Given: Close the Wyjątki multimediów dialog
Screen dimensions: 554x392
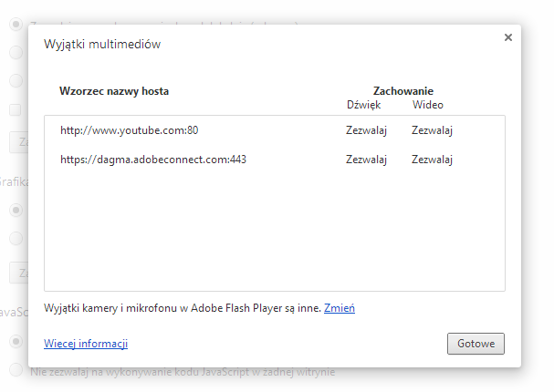Looking at the screenshot, I should [508, 37].
